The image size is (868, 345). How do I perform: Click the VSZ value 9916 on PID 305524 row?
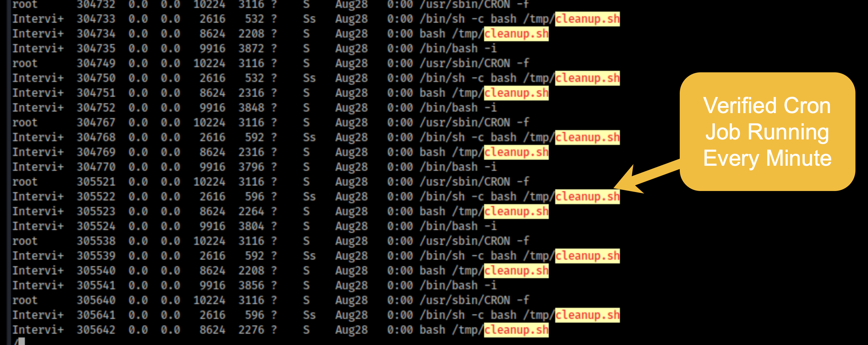(x=212, y=226)
